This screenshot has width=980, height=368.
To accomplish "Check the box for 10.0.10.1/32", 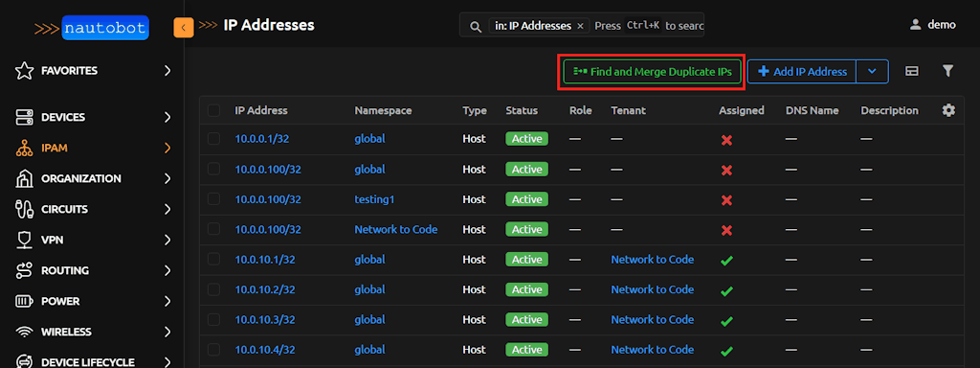I will [x=213, y=259].
